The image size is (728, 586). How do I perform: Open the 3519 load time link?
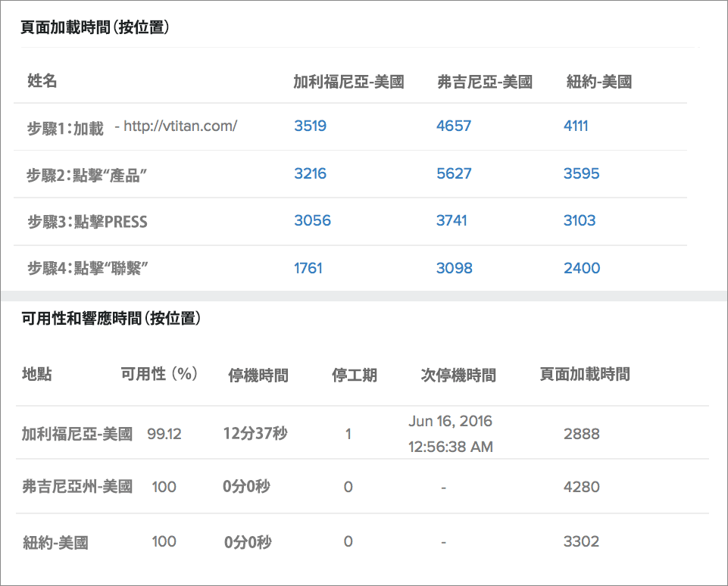(x=310, y=126)
